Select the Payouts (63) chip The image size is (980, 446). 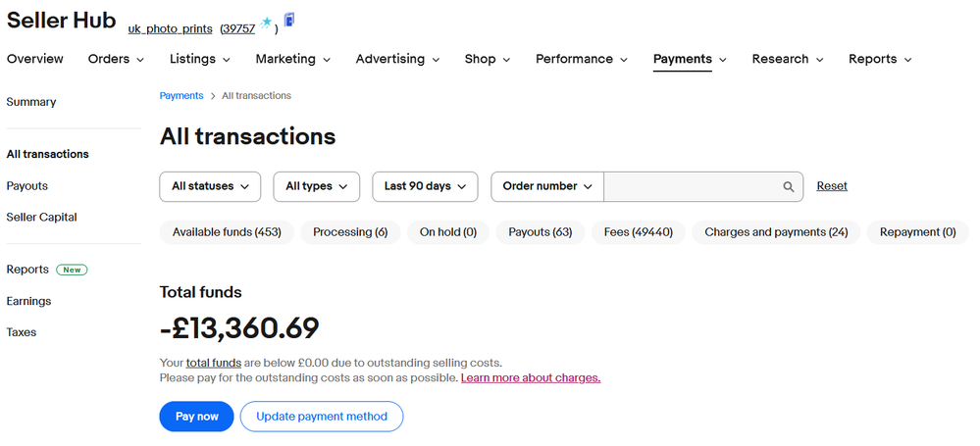540,232
